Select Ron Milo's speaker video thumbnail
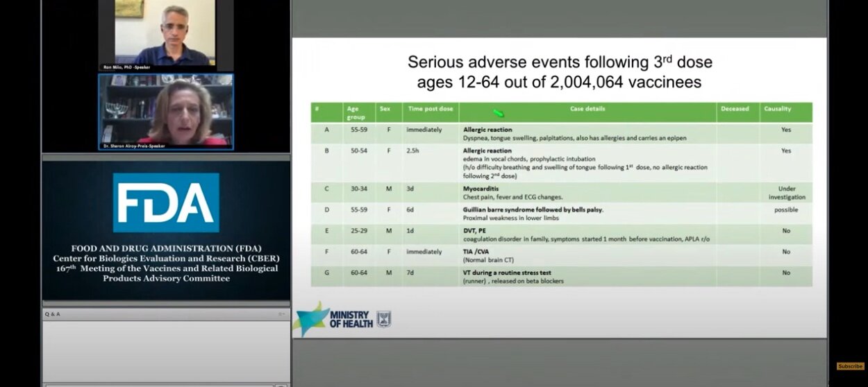This screenshot has width=868, height=387. (165, 35)
